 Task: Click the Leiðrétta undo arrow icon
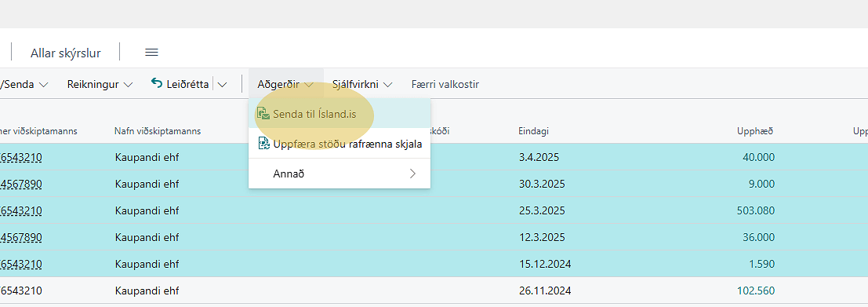tap(157, 84)
